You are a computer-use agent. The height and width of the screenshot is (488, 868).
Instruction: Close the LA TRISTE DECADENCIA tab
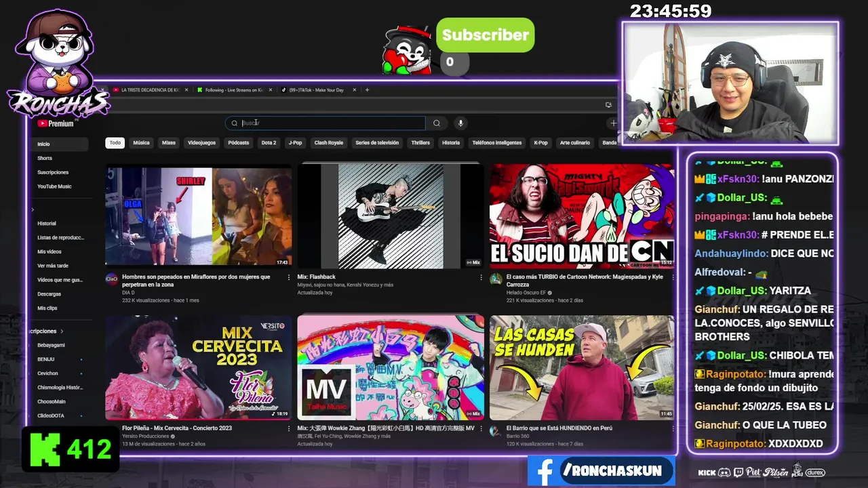186,89
